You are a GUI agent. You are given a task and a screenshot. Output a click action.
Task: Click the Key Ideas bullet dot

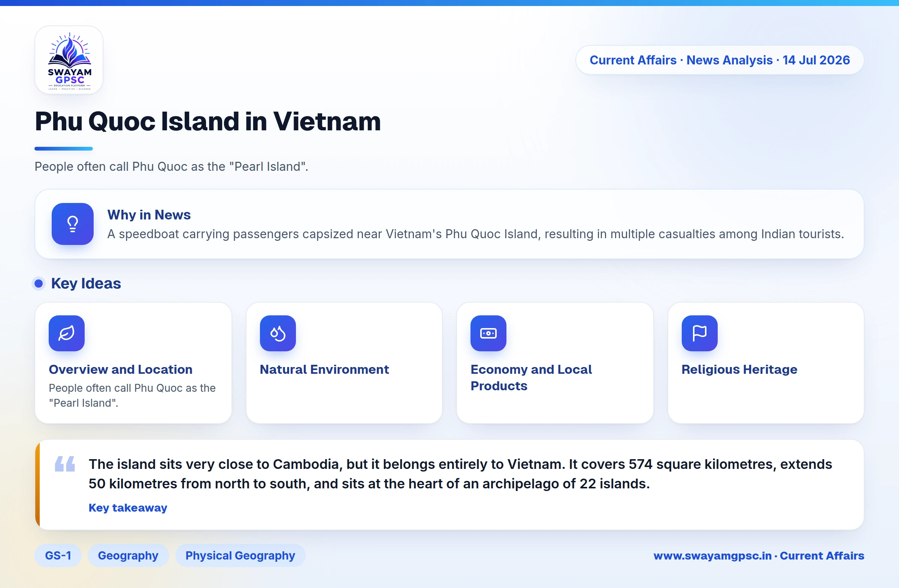coord(39,283)
